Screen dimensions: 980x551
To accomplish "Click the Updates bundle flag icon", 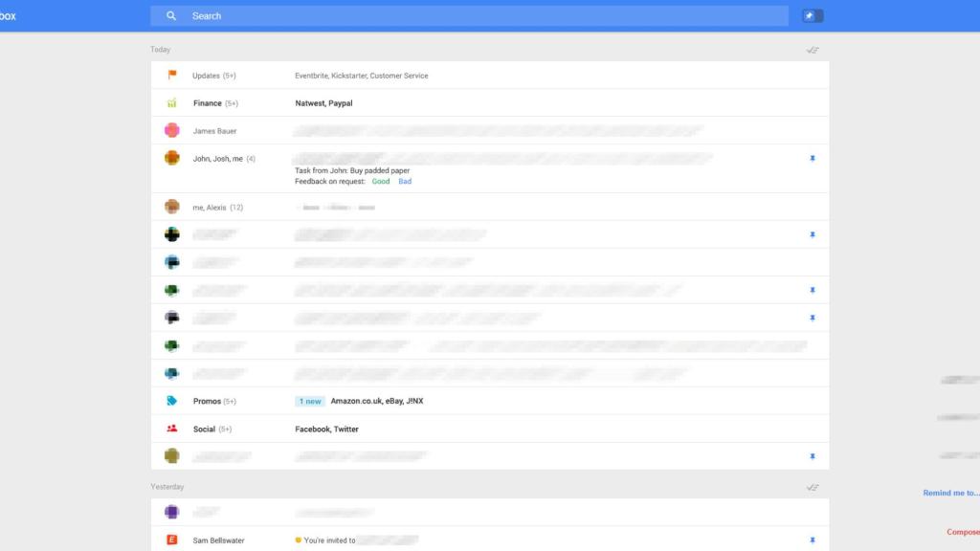I will (x=171, y=75).
